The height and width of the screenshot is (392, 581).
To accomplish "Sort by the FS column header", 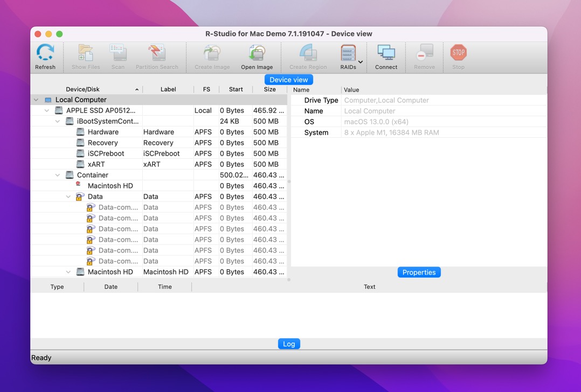I will click(206, 89).
